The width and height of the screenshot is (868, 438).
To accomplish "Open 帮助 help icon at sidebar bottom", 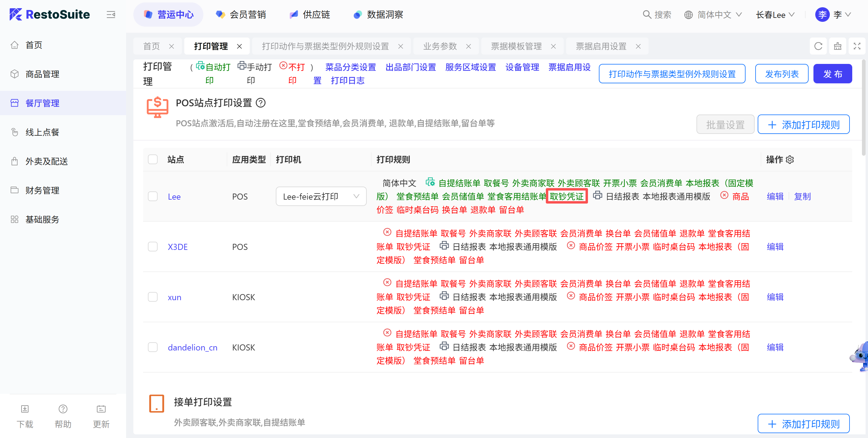I will point(63,409).
